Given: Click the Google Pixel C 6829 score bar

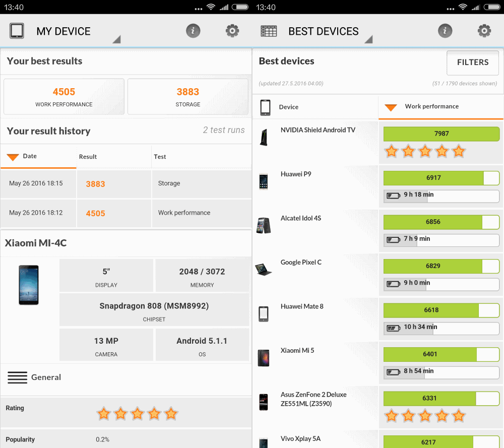Looking at the screenshot, I should tap(442, 266).
